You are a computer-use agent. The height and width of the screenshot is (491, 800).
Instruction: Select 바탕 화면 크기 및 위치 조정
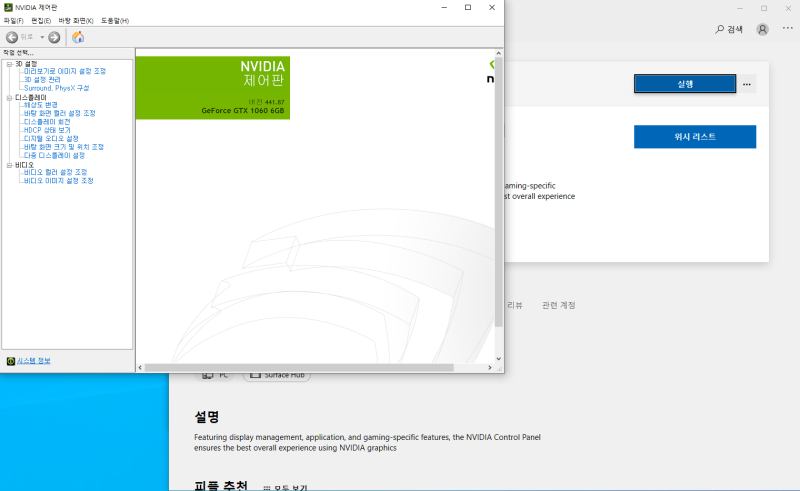click(64, 147)
